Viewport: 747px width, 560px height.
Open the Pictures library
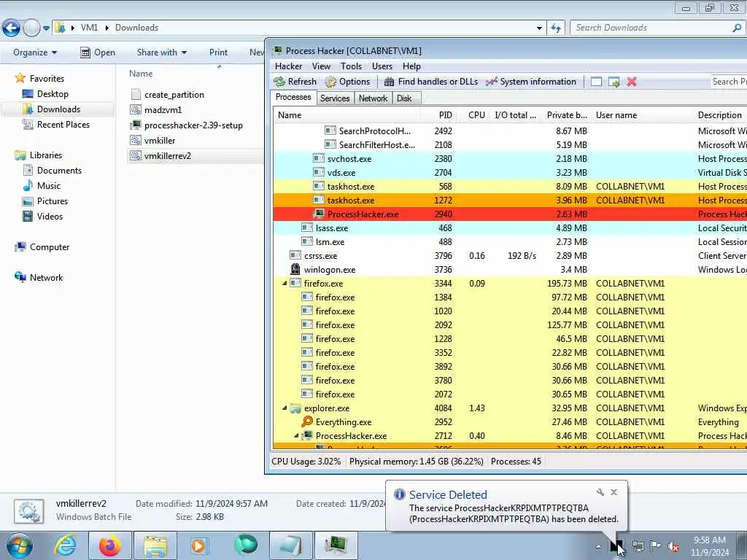[x=53, y=201]
